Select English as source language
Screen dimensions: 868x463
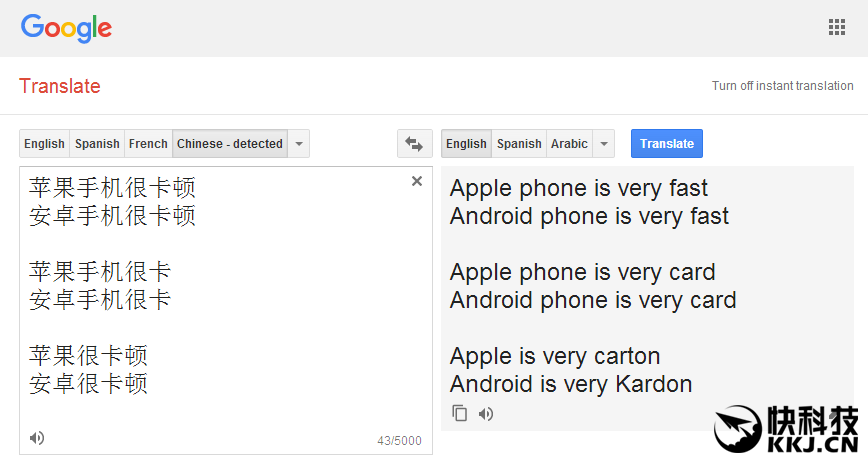[44, 143]
